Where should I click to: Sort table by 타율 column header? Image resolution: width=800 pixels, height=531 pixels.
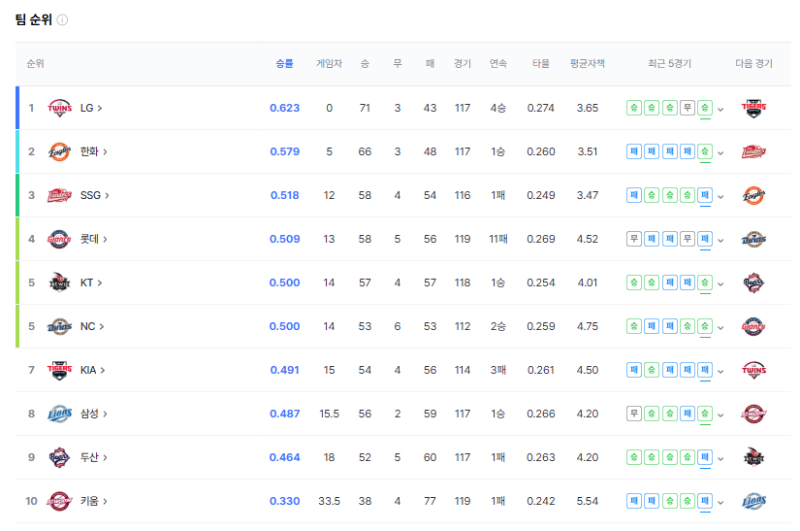[541, 64]
